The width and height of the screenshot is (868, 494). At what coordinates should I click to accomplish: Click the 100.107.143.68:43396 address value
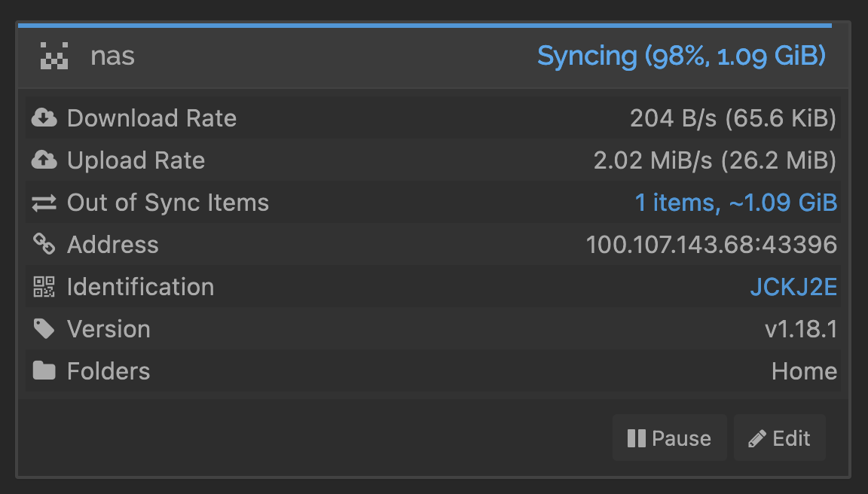tap(711, 245)
